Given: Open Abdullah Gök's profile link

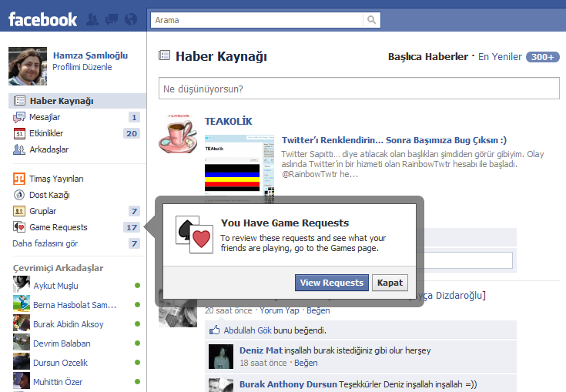Looking at the screenshot, I should click(x=247, y=330).
